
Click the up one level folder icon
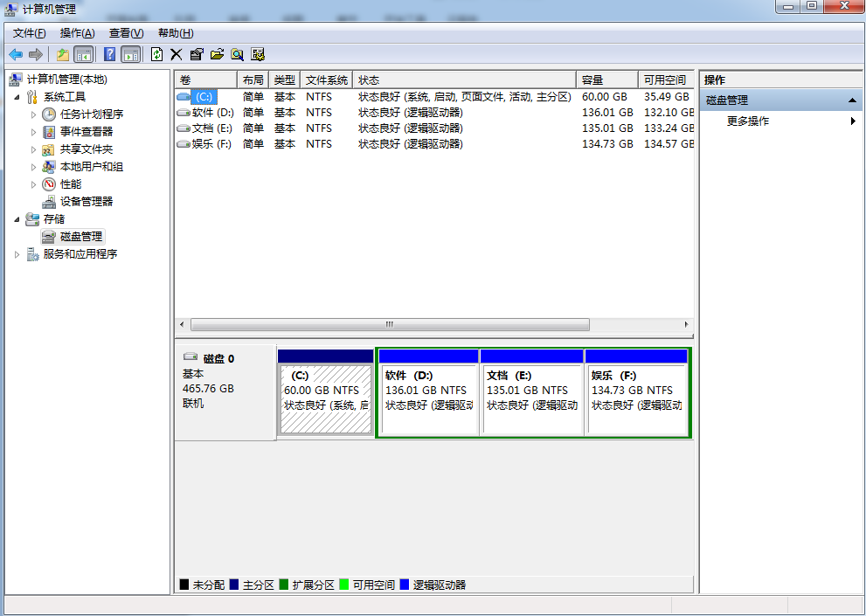[x=63, y=54]
